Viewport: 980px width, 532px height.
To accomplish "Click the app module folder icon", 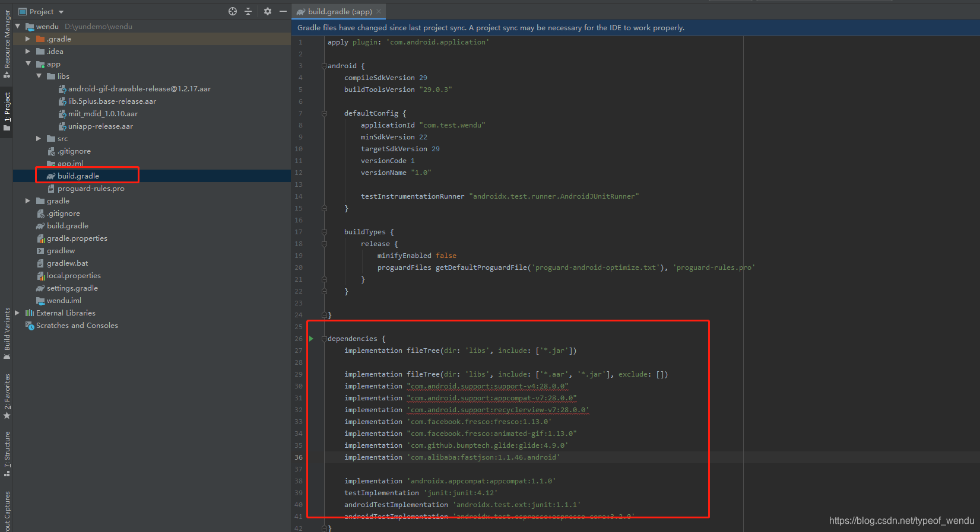I will (x=40, y=64).
